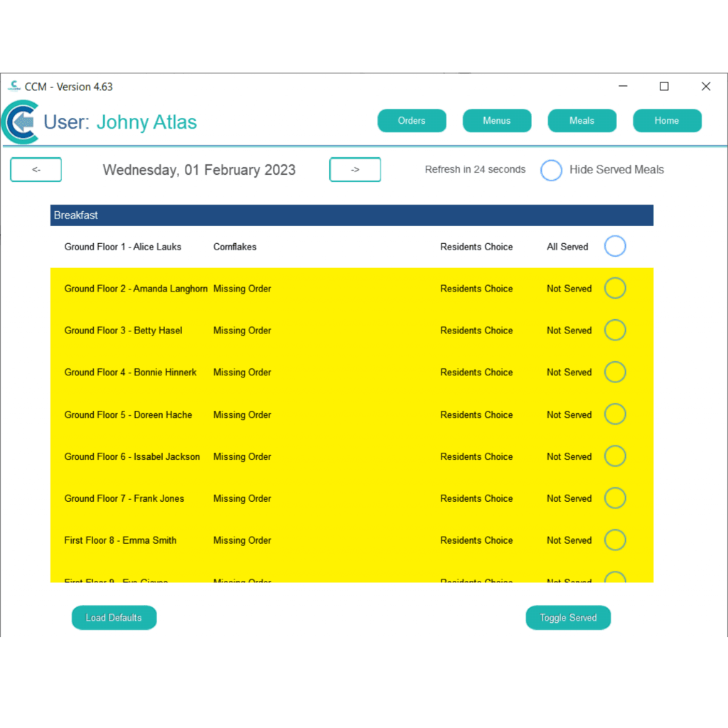Click the Load Defaults button
Screen dimensions: 728x728
pos(114,618)
